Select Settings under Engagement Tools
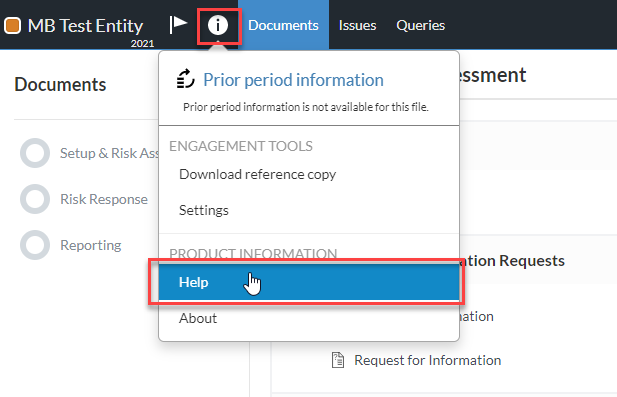617x397 pixels. coord(309,210)
